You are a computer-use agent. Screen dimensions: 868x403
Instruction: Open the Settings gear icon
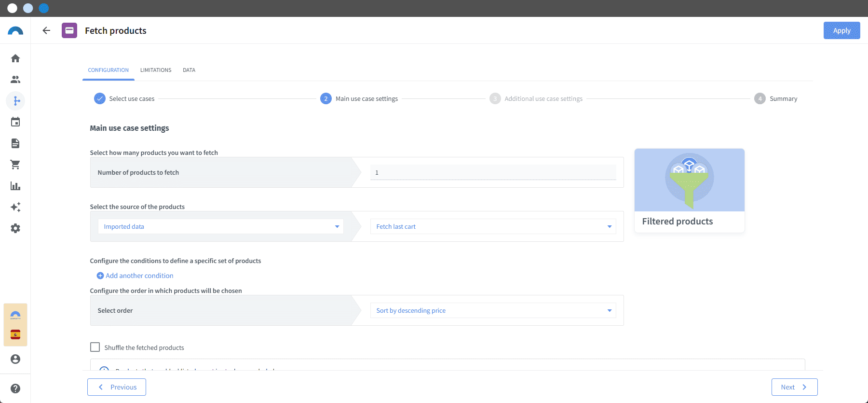pos(15,228)
